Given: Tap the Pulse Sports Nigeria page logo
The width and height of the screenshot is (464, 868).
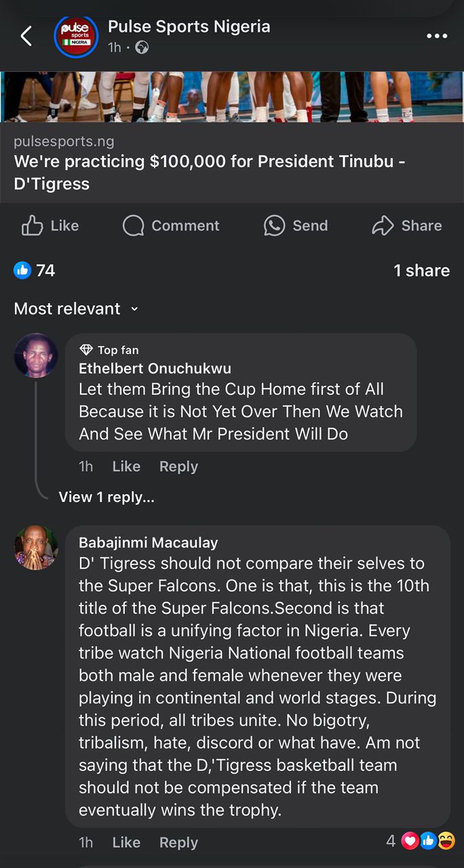Looking at the screenshot, I should (76, 36).
